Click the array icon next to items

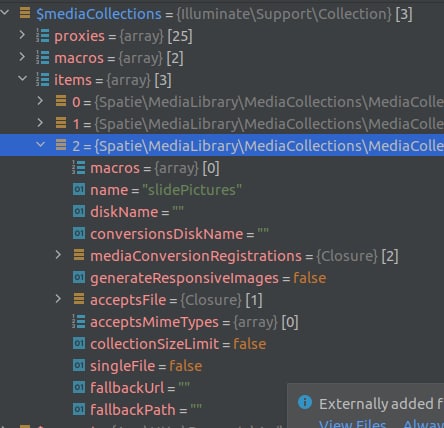[43, 79]
